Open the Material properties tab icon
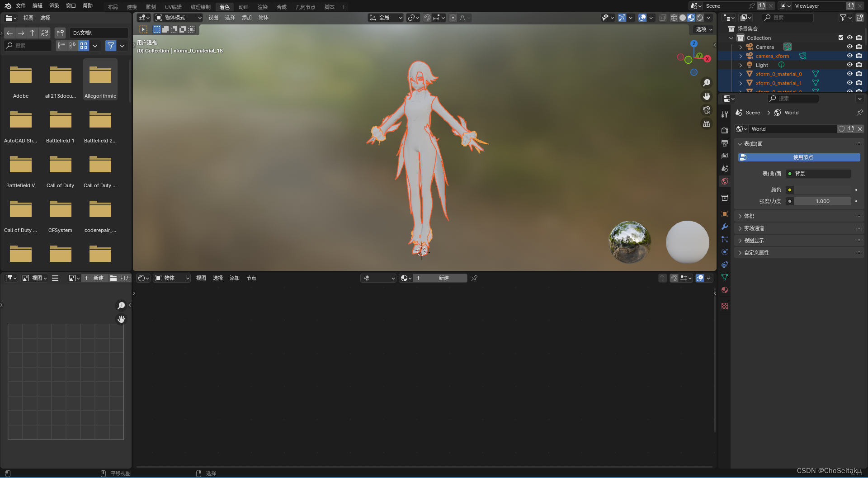868x478 pixels. tap(725, 290)
